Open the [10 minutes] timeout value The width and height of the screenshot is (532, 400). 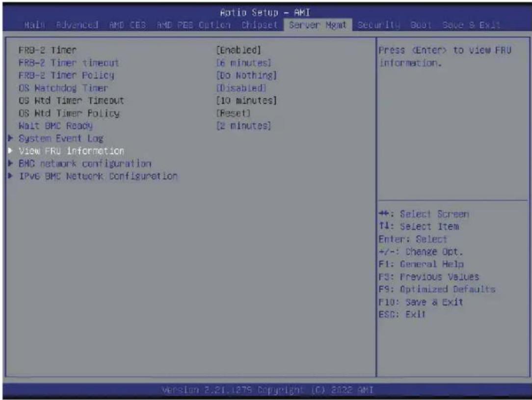[x=247, y=101]
